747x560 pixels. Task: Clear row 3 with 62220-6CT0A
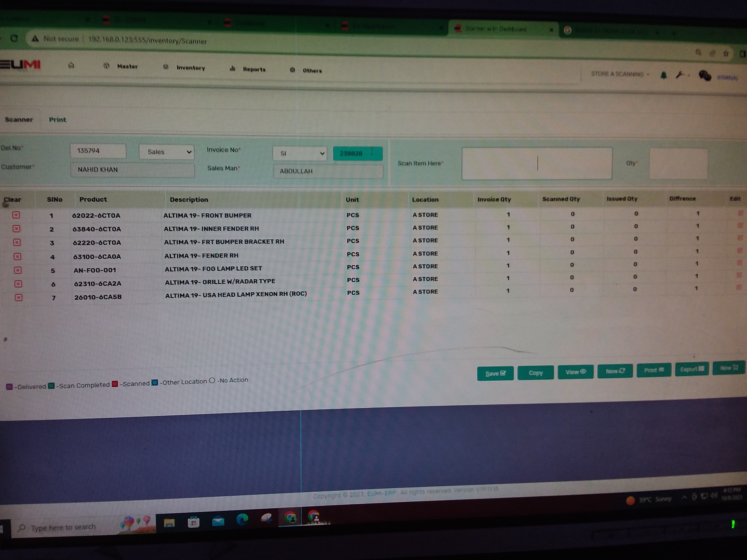click(17, 242)
